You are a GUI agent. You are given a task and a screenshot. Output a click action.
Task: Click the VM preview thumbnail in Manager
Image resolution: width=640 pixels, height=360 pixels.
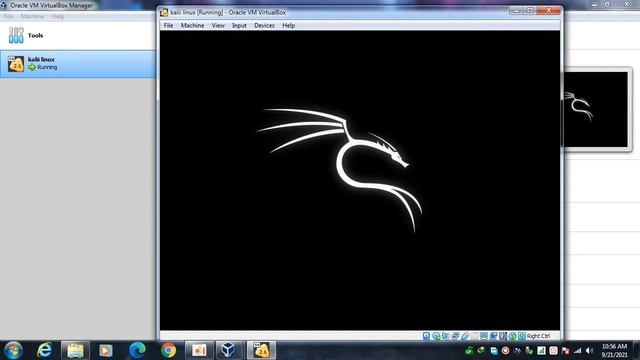(596, 109)
